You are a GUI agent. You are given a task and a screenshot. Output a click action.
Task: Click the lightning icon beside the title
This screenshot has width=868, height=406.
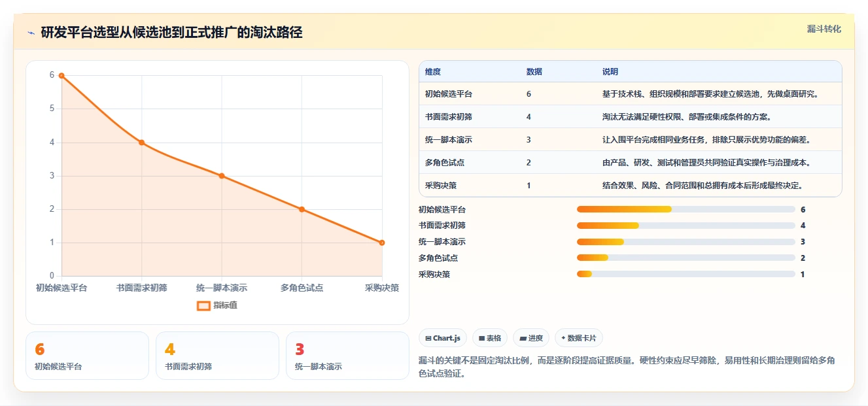pyautogui.click(x=31, y=33)
